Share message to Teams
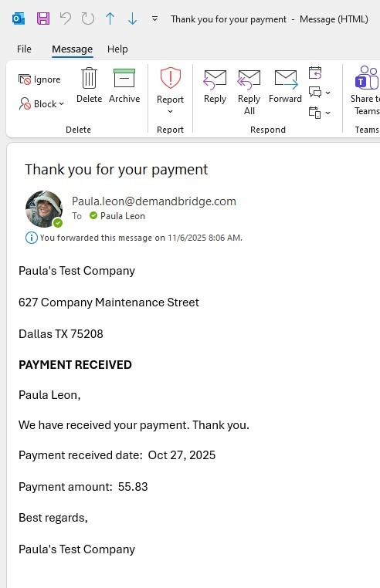The width and height of the screenshot is (380, 588). (366, 90)
